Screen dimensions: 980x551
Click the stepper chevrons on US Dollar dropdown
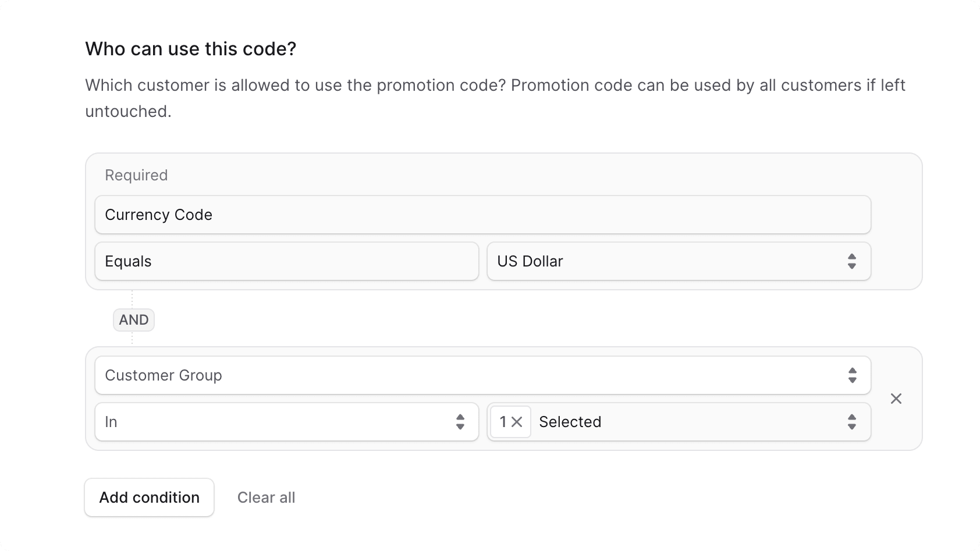pos(851,261)
